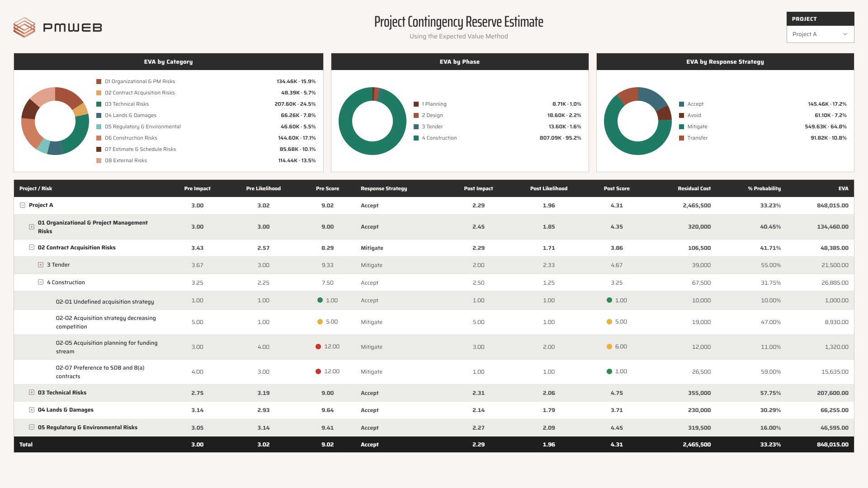Click the 02 Contract Acquisition Risks legend swatch
The height and width of the screenshot is (488, 868).
click(99, 93)
